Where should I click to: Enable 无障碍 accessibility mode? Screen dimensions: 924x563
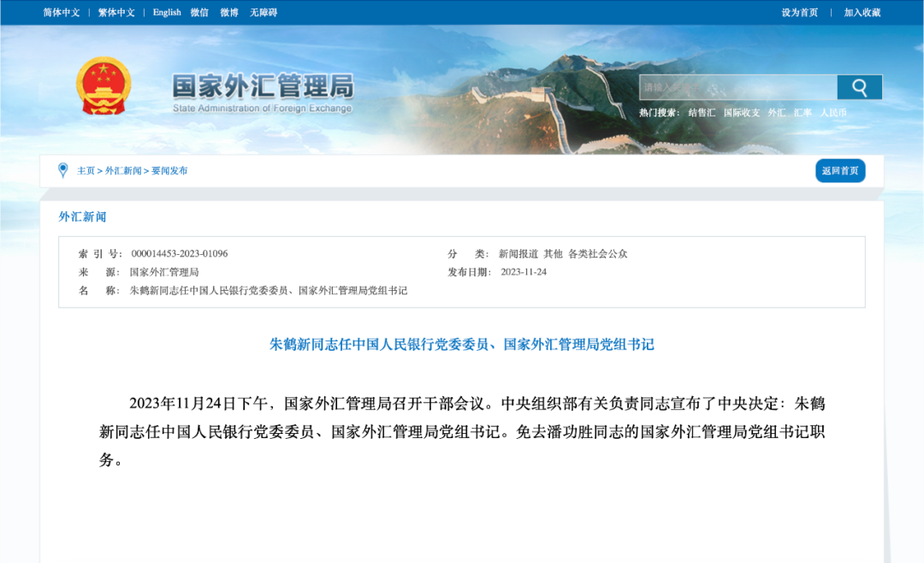point(264,12)
